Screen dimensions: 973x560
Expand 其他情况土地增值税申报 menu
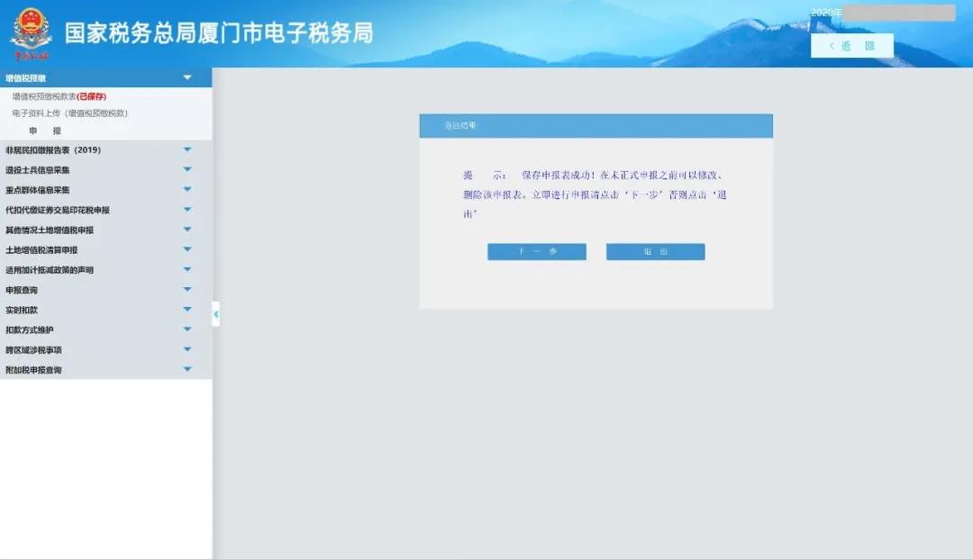click(x=187, y=230)
